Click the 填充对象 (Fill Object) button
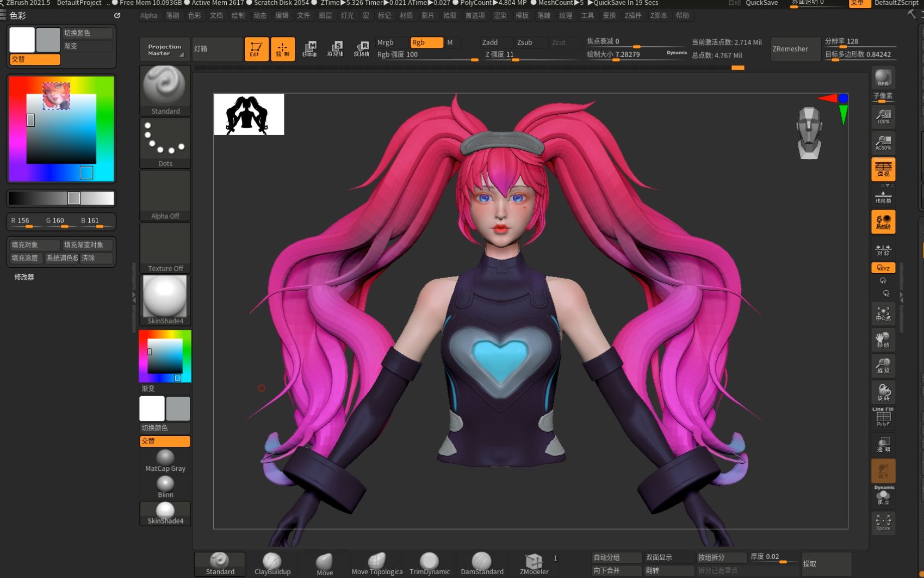The height and width of the screenshot is (578, 924). coord(34,245)
